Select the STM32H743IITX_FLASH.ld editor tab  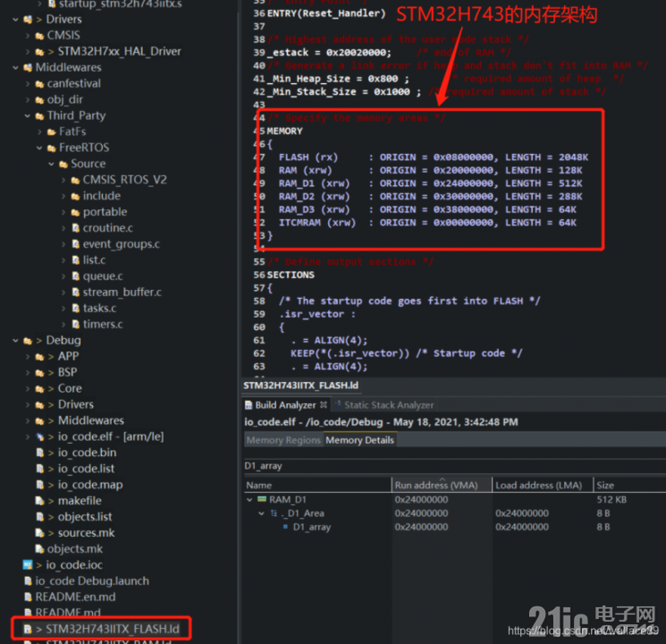(300, 386)
